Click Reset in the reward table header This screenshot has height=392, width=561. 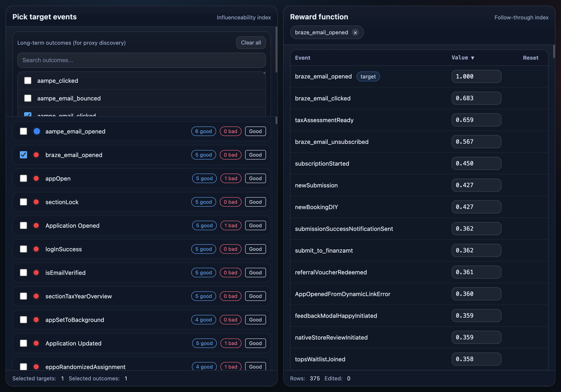tap(530, 58)
